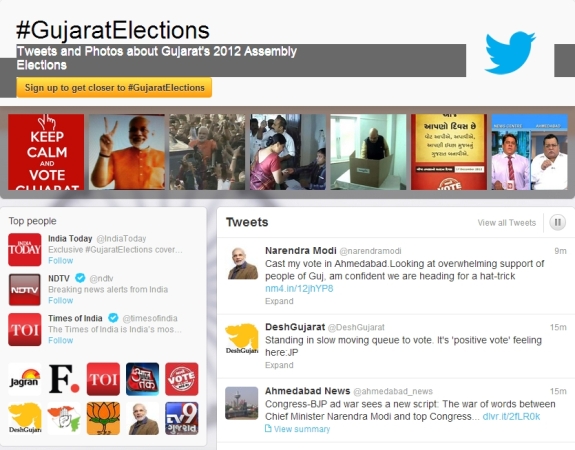Image resolution: width=575 pixels, height=450 pixels.
Task: Open the TV9 Gujarat profile icon
Action: coord(182,418)
